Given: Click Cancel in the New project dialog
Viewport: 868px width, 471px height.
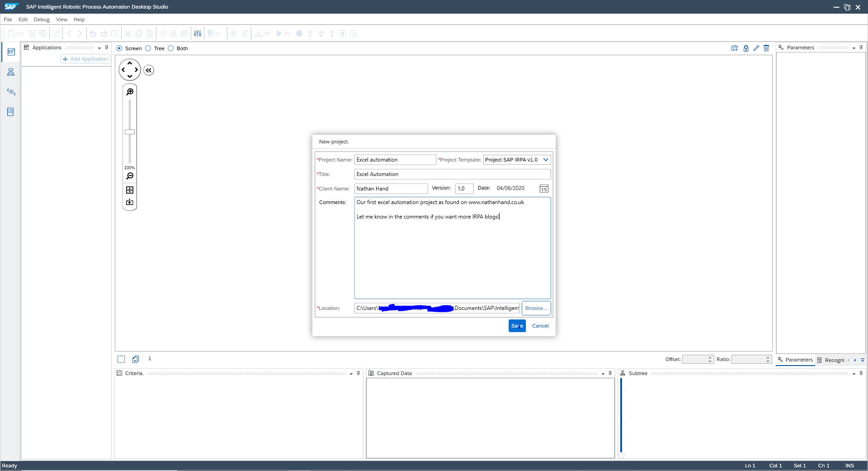Looking at the screenshot, I should point(540,326).
